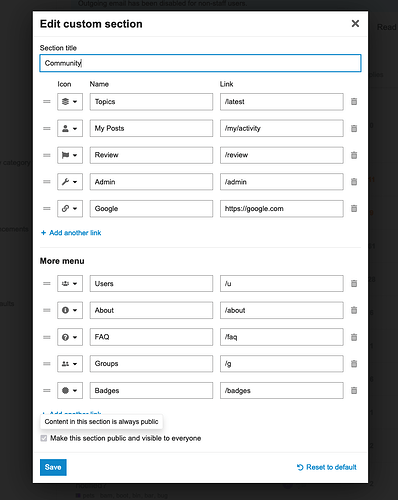The width and height of the screenshot is (398, 500).
Task: Edit the /badges link field
Action: [282, 390]
